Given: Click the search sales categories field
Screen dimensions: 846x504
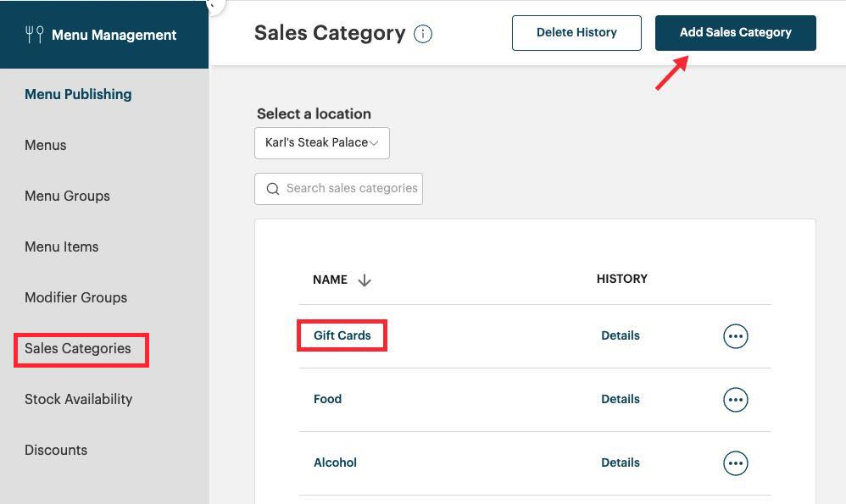Looking at the screenshot, I should tap(352, 188).
